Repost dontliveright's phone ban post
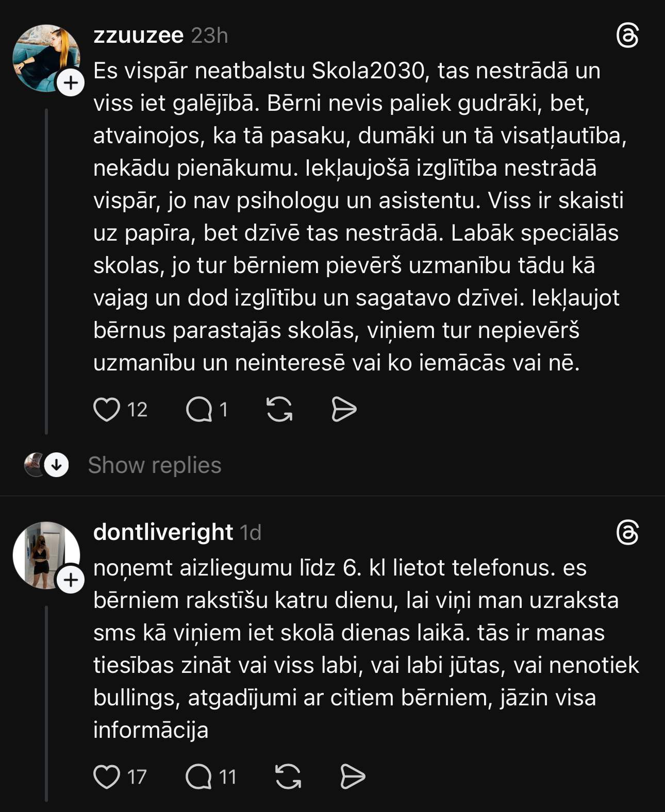The image size is (665, 812). [288, 777]
